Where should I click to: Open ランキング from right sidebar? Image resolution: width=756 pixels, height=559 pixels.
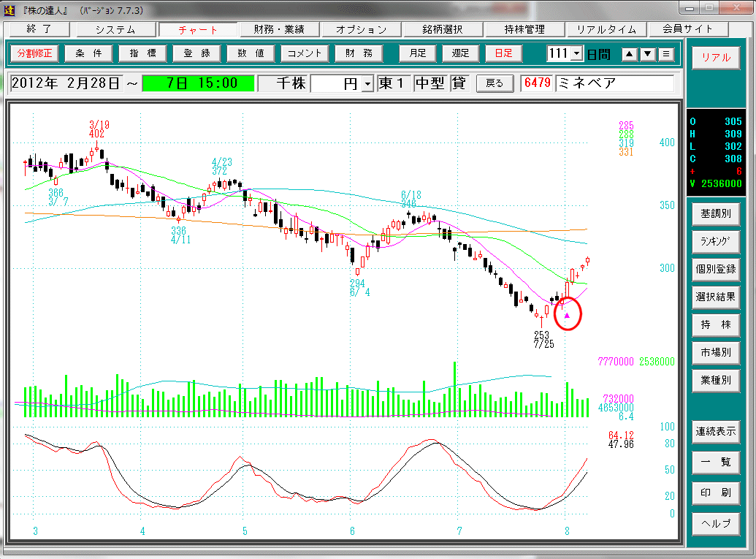pyautogui.click(x=716, y=241)
